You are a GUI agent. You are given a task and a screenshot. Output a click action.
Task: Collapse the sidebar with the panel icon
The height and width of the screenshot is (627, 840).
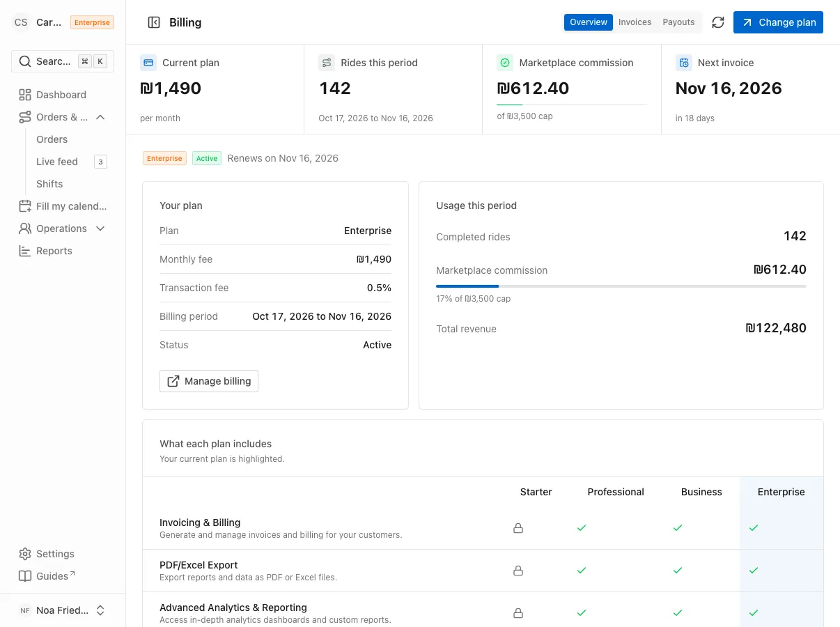(x=154, y=22)
